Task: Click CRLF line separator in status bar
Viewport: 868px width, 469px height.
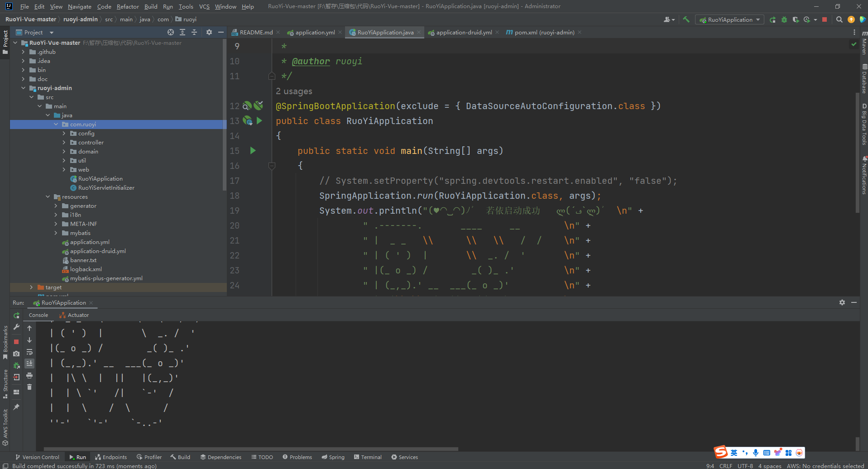Action: tap(725, 465)
